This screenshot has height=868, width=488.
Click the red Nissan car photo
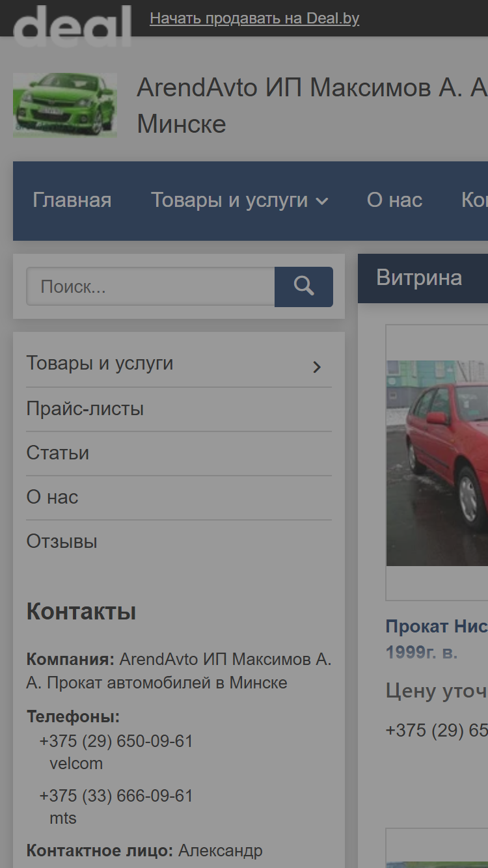tap(437, 463)
